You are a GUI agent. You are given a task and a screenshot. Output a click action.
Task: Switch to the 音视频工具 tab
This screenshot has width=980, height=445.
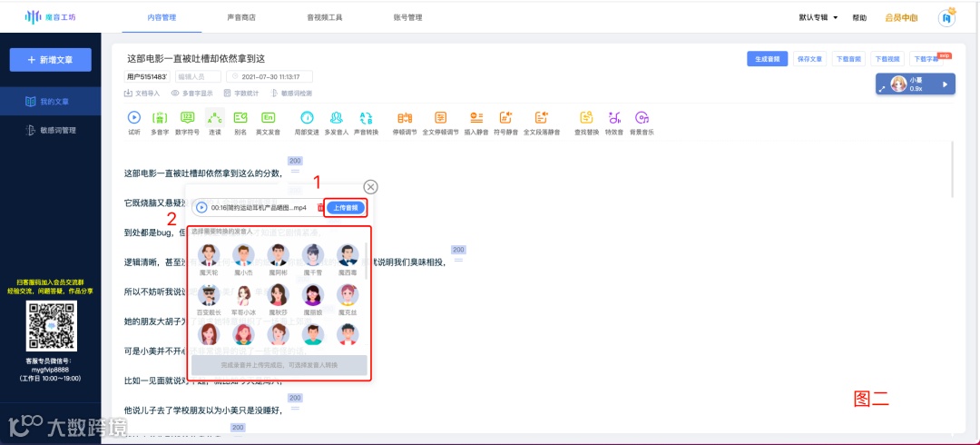[x=325, y=17]
